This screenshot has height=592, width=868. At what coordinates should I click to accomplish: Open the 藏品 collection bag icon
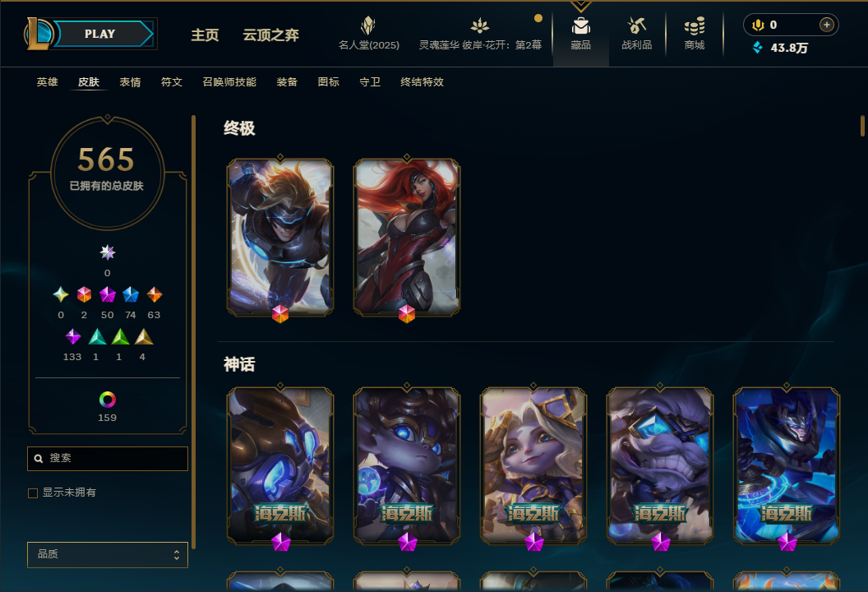(x=580, y=26)
